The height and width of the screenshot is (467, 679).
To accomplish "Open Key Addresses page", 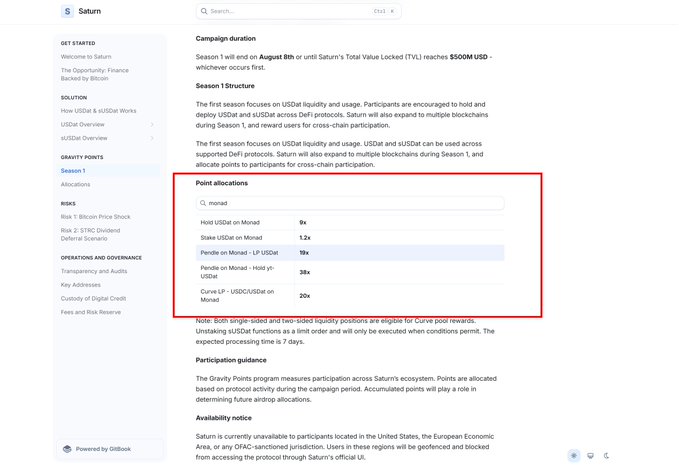I will [x=81, y=285].
